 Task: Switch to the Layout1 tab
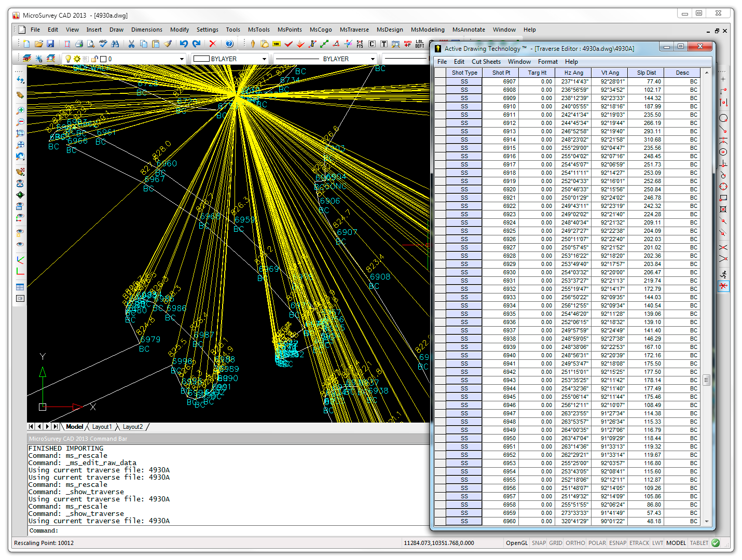[x=102, y=427]
